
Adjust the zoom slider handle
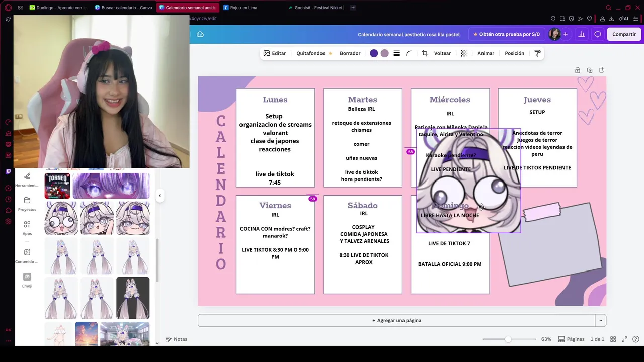(x=508, y=339)
